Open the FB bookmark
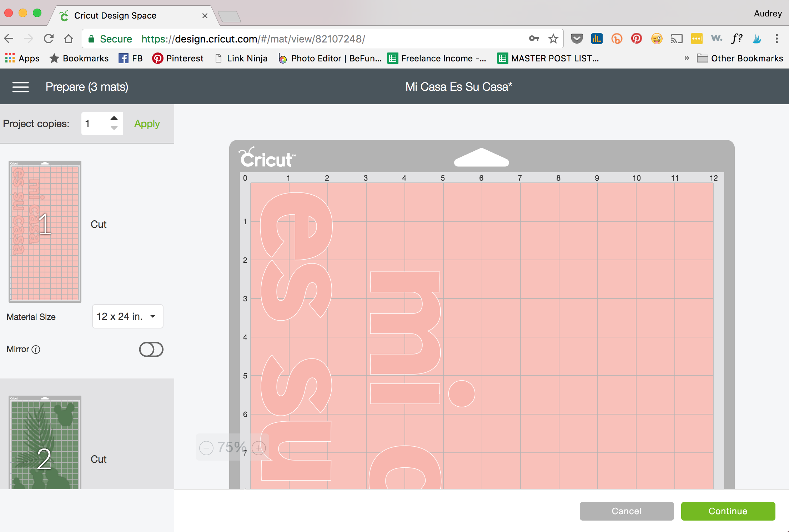 tap(131, 58)
